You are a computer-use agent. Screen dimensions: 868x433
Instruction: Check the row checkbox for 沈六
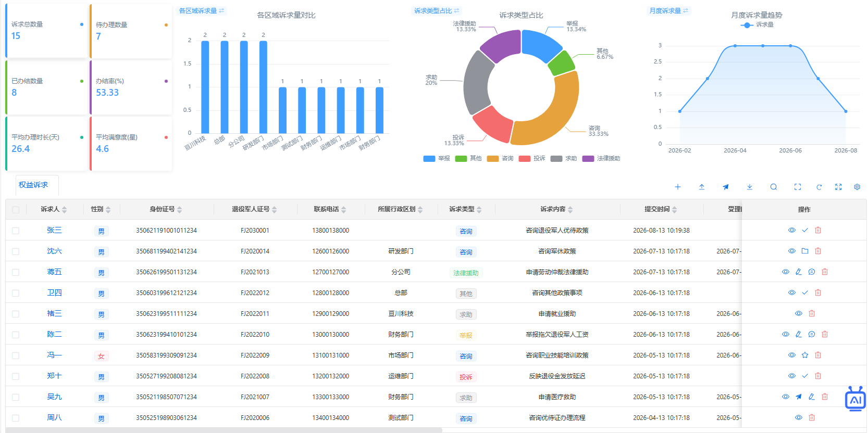[16, 251]
